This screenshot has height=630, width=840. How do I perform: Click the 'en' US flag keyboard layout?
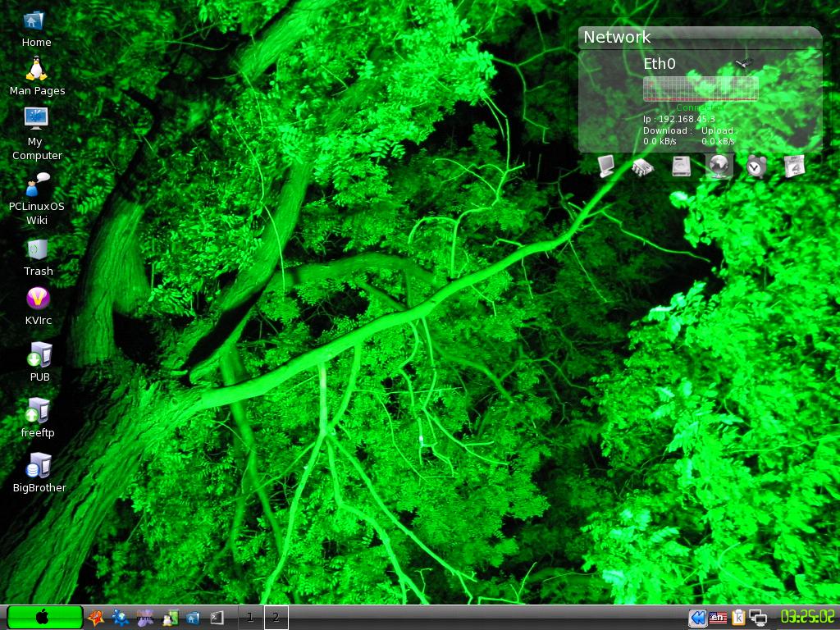tap(718, 618)
